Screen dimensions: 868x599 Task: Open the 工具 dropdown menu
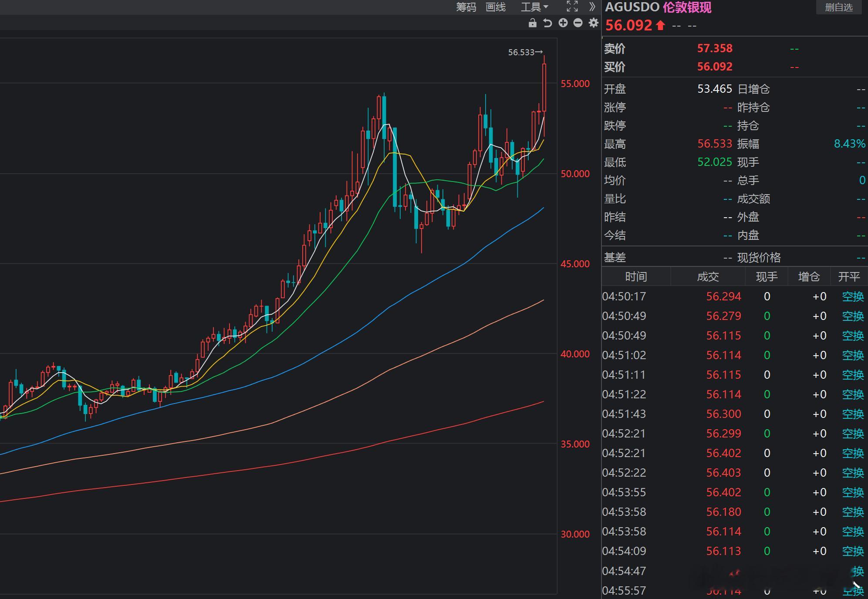[x=534, y=7]
